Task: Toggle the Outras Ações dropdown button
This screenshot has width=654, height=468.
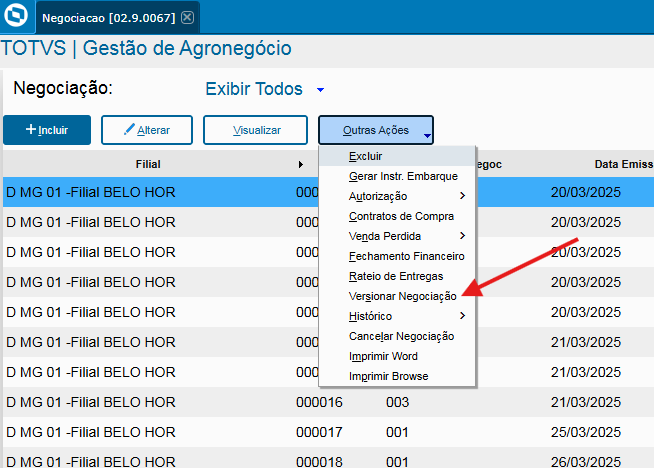Action: point(376,130)
